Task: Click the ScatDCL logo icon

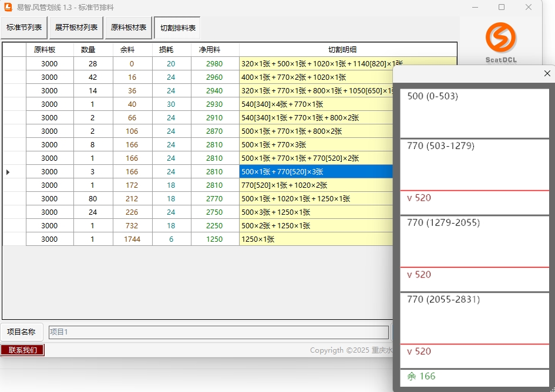Action: 500,38
